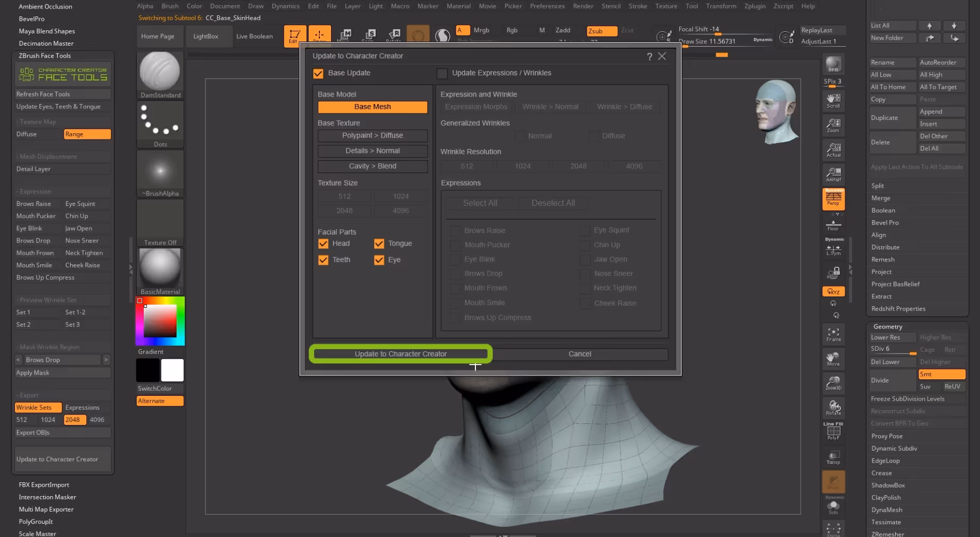Select the white secondary color swatch

tap(172, 370)
